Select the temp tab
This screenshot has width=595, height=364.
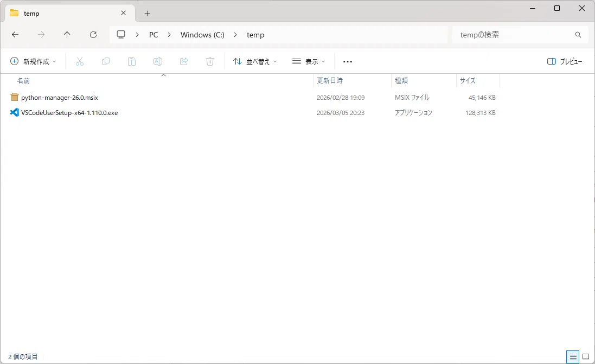pos(70,13)
